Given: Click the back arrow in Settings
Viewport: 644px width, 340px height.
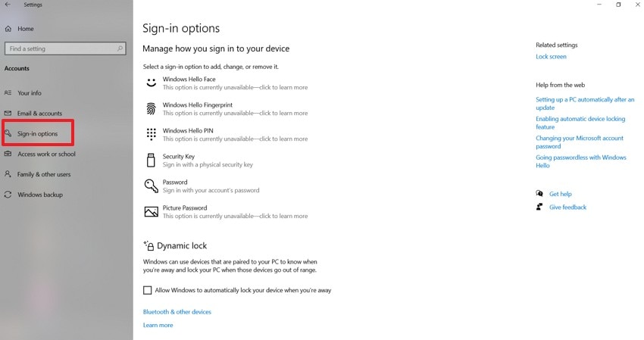Looking at the screenshot, I should pyautogui.click(x=8, y=5).
